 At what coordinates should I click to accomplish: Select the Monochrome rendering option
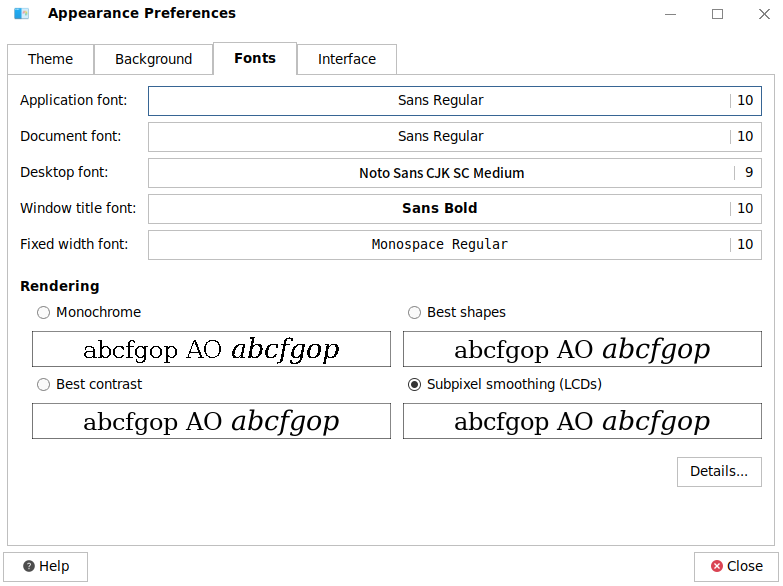coord(43,312)
